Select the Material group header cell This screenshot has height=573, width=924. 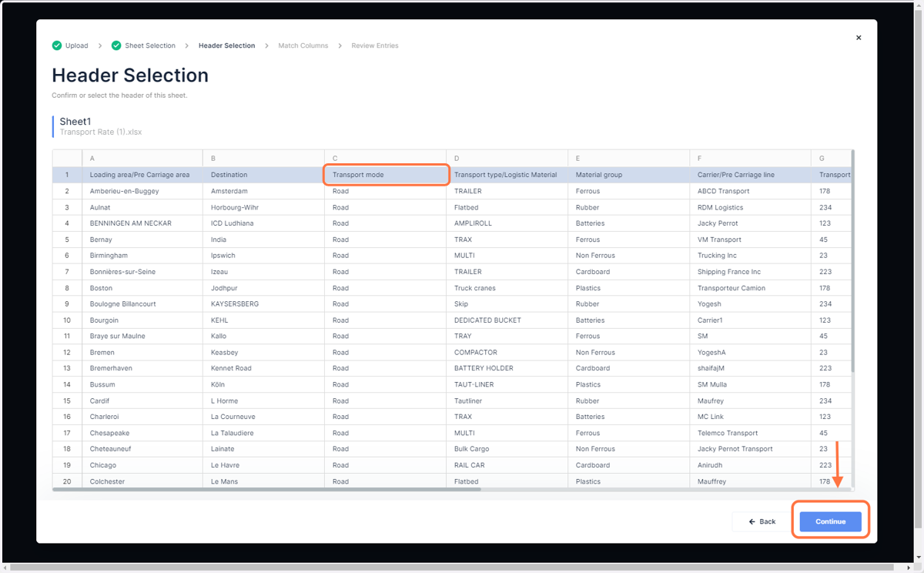point(628,175)
